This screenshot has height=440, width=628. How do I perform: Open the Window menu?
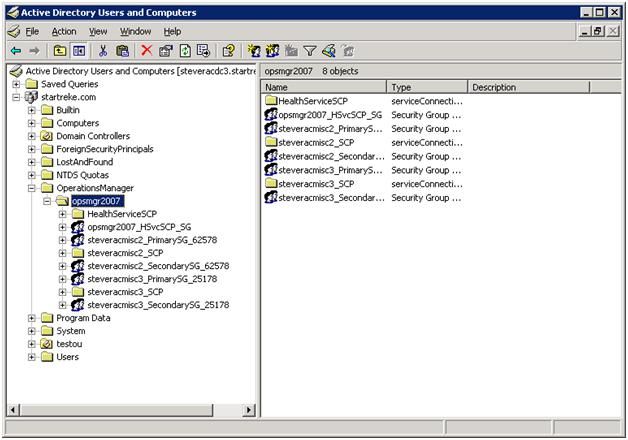(x=135, y=31)
